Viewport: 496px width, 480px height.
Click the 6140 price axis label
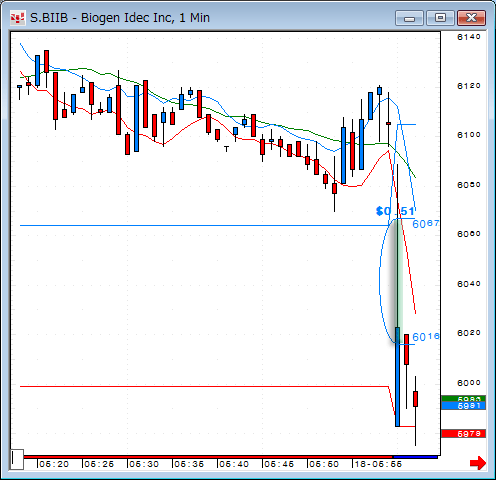pos(469,37)
